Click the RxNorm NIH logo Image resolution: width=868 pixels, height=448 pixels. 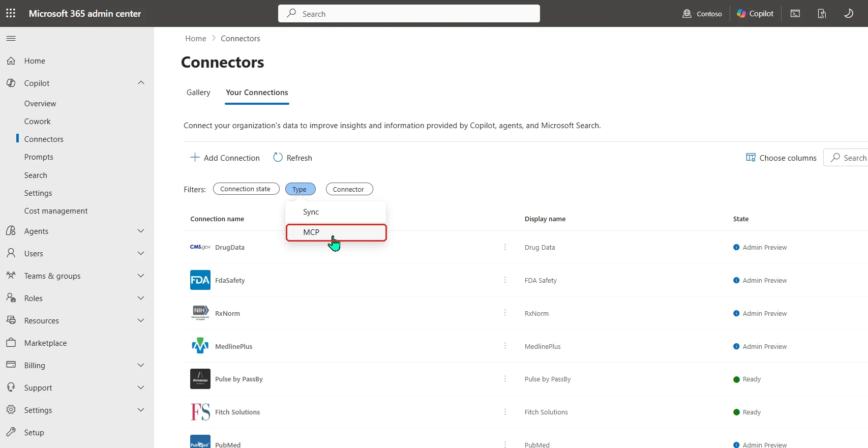[200, 313]
